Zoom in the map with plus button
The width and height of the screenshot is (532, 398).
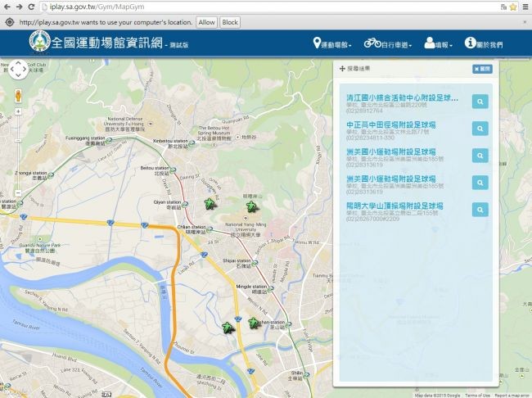pyautogui.click(x=16, y=110)
